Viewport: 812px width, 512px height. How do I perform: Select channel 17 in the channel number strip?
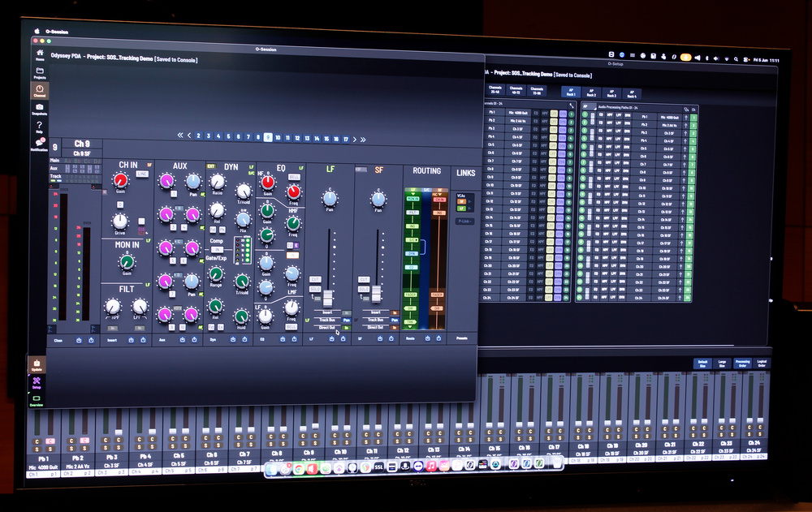(x=346, y=140)
